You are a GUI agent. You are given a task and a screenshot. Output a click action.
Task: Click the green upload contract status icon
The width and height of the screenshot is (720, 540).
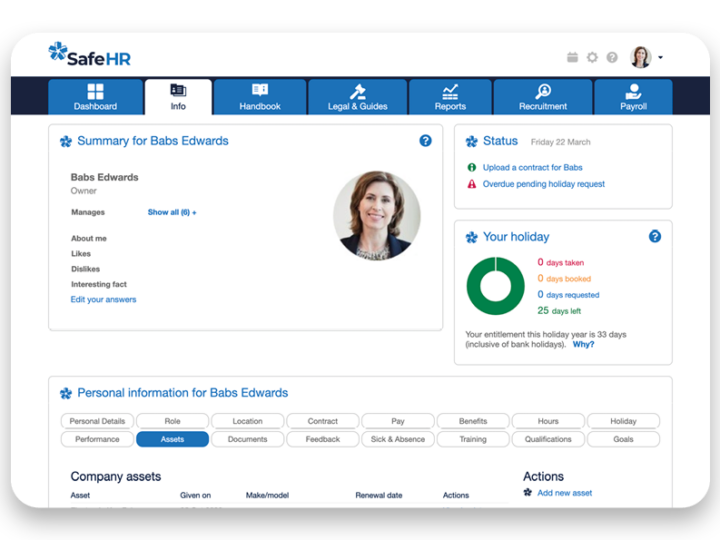(472, 168)
